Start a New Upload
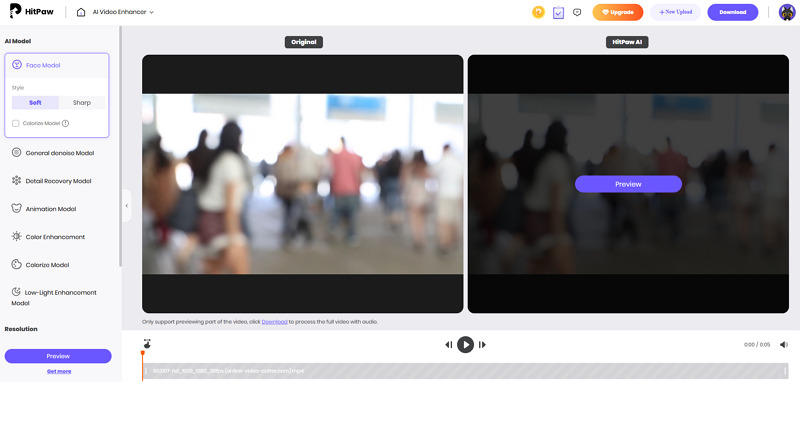The height and width of the screenshot is (446, 800). point(676,12)
